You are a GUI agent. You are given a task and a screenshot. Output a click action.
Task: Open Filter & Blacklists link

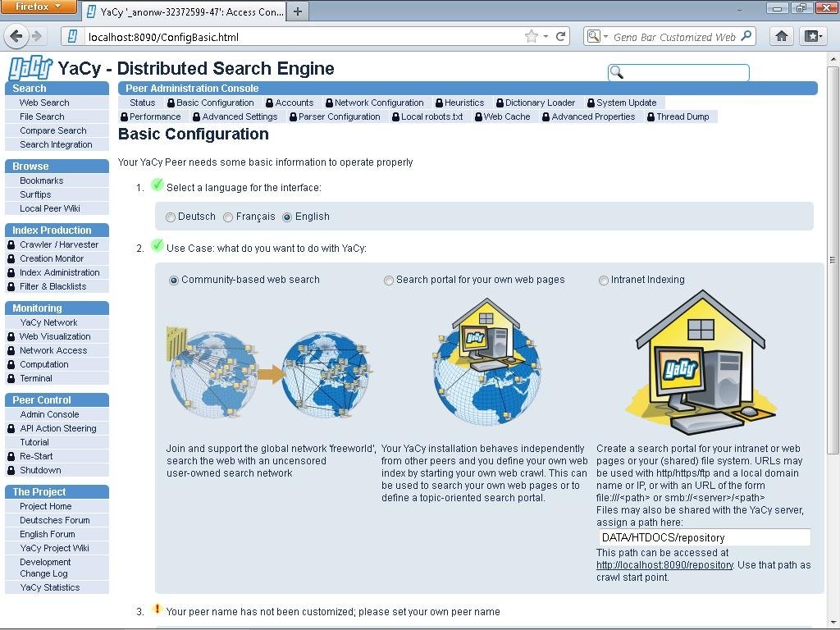(x=52, y=286)
